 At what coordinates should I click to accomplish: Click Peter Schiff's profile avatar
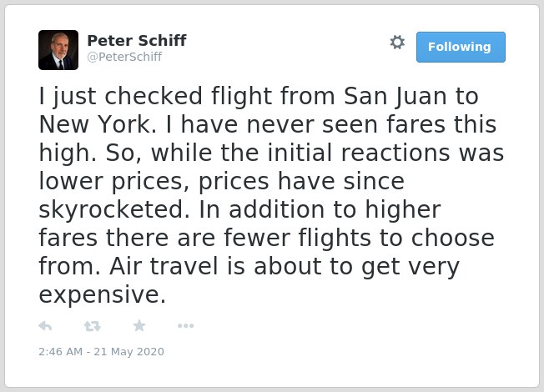coord(58,50)
